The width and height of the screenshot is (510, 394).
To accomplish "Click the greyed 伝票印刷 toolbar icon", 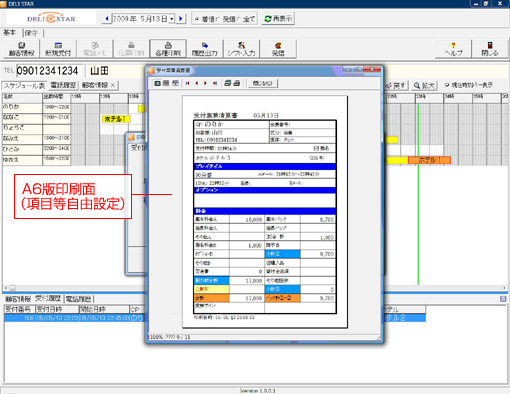I will pos(131,49).
